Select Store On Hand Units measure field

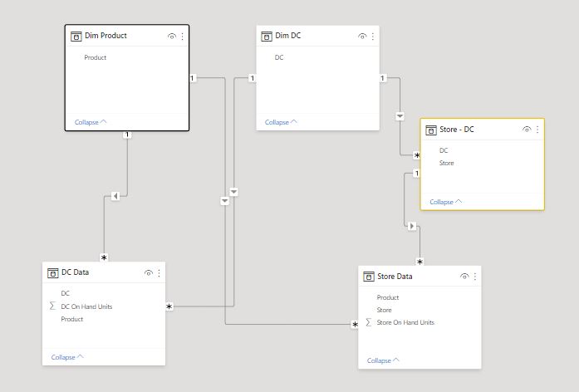click(405, 322)
